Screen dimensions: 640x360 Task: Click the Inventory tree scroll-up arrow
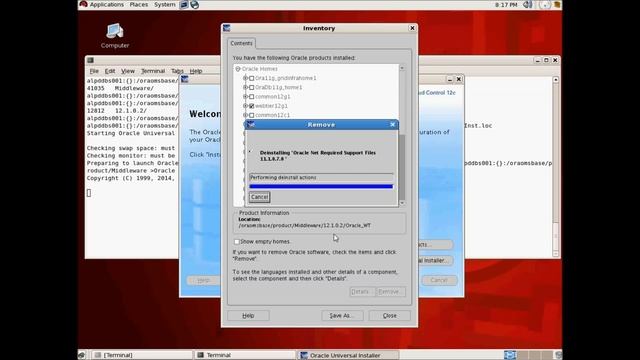pyautogui.click(x=402, y=68)
